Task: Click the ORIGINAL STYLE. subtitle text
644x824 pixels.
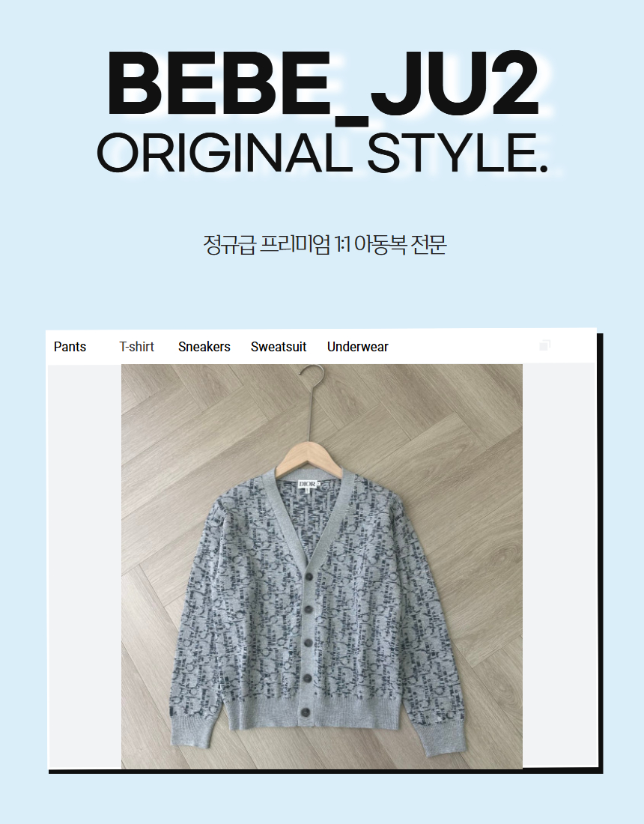Action: click(323, 153)
